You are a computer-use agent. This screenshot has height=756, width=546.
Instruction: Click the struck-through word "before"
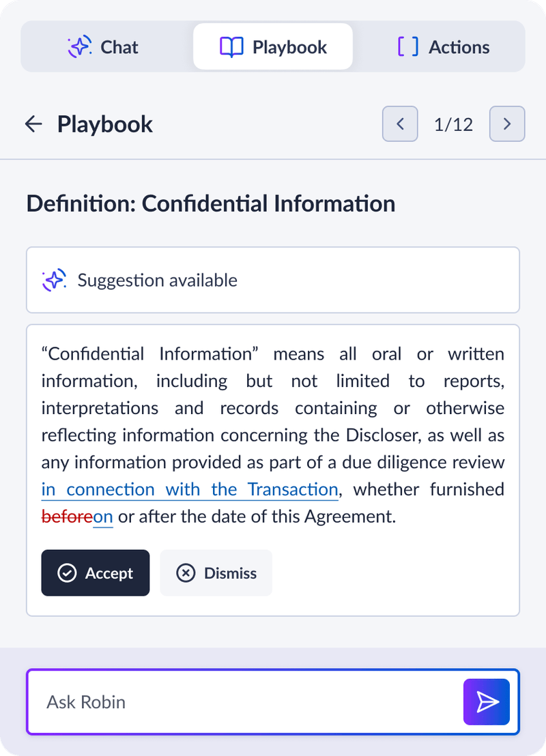click(x=66, y=517)
